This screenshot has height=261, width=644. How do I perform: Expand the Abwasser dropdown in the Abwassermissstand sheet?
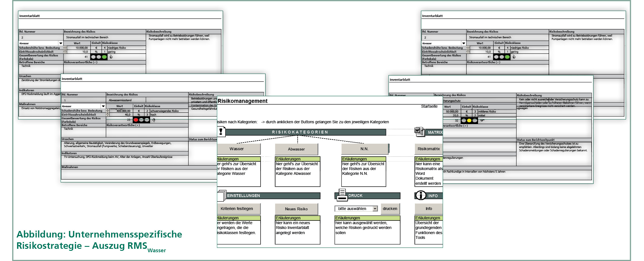click(x=103, y=106)
